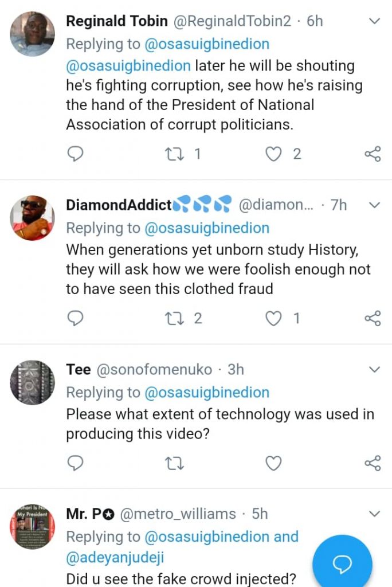This screenshot has width=392, height=587.
Task: Open Tee tweet options chevron
Action: click(x=374, y=370)
